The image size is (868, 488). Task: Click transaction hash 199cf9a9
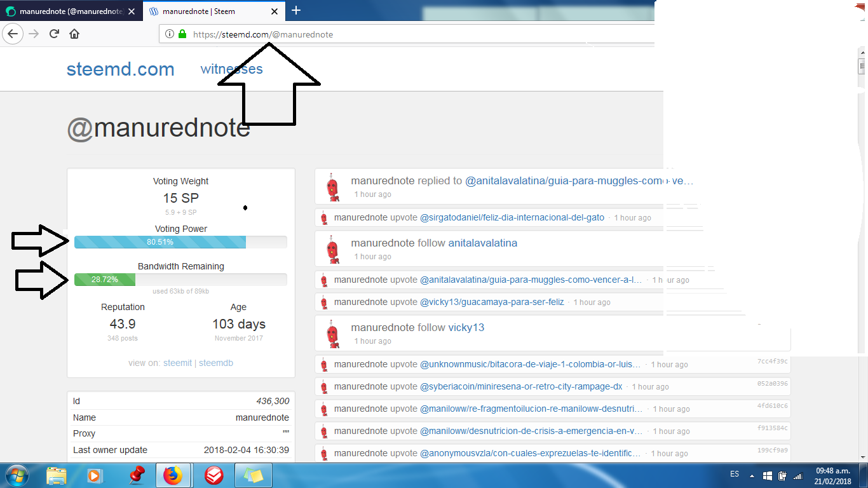click(773, 451)
